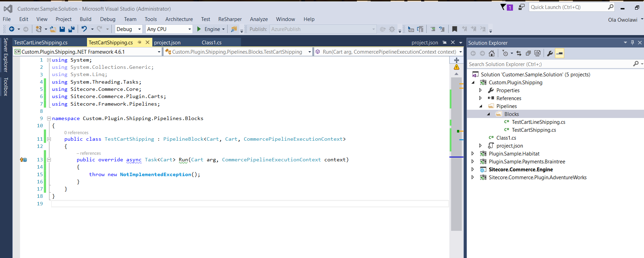
Task: Click the warning triangle above editor scrollbar
Action: pyautogui.click(x=457, y=67)
